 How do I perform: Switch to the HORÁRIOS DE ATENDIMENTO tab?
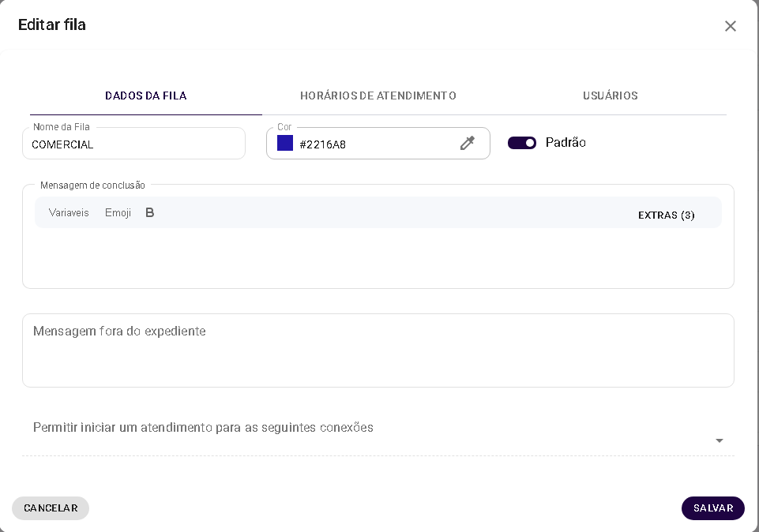(378, 96)
